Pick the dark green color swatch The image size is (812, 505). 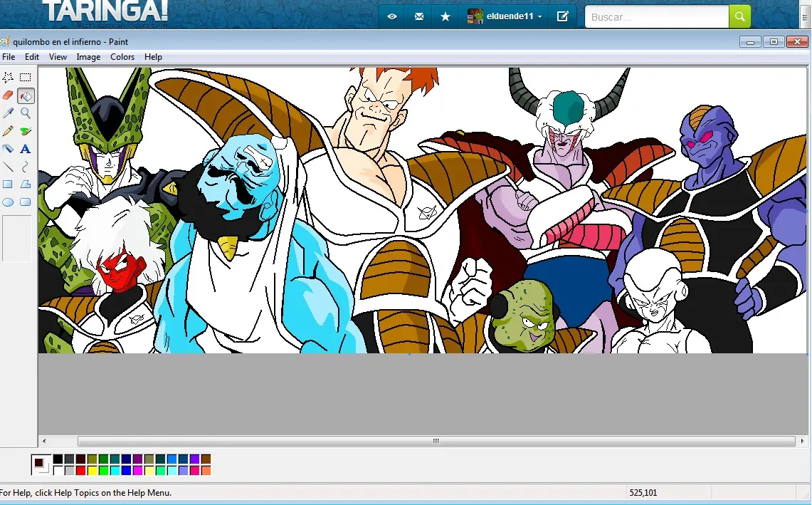pos(104,459)
